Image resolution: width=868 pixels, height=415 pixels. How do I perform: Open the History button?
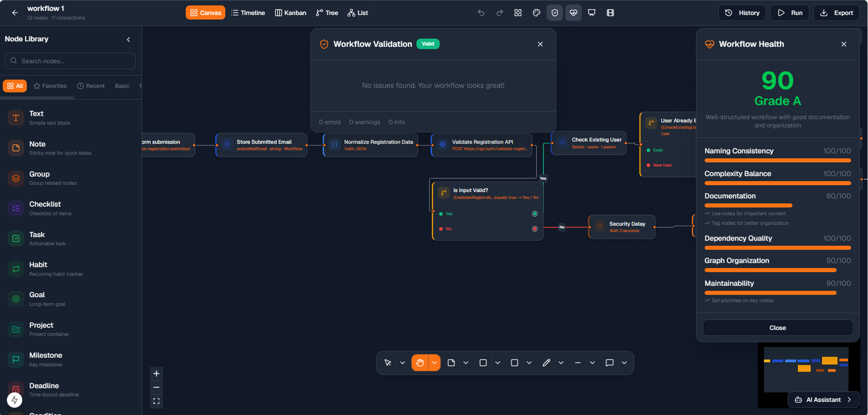tap(742, 12)
